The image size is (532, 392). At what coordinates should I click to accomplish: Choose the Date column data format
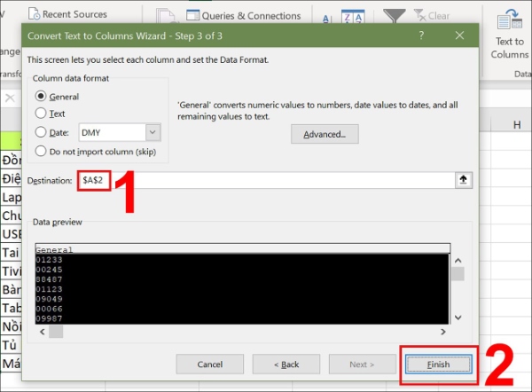click(x=41, y=132)
